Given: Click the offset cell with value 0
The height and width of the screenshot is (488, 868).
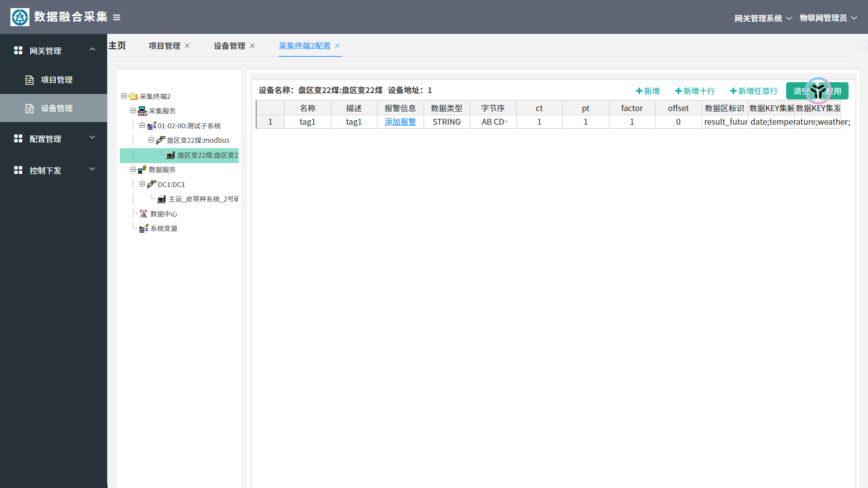Looking at the screenshot, I should (x=678, y=122).
